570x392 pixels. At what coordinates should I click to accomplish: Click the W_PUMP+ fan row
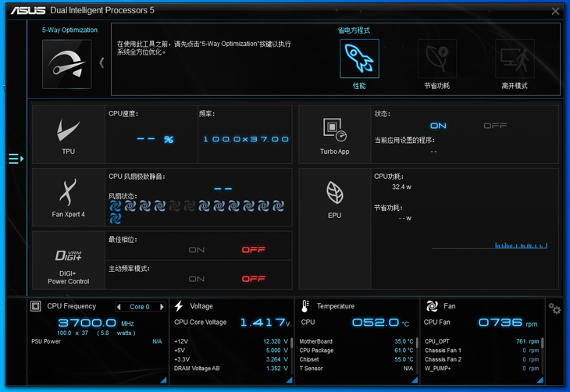coord(482,369)
